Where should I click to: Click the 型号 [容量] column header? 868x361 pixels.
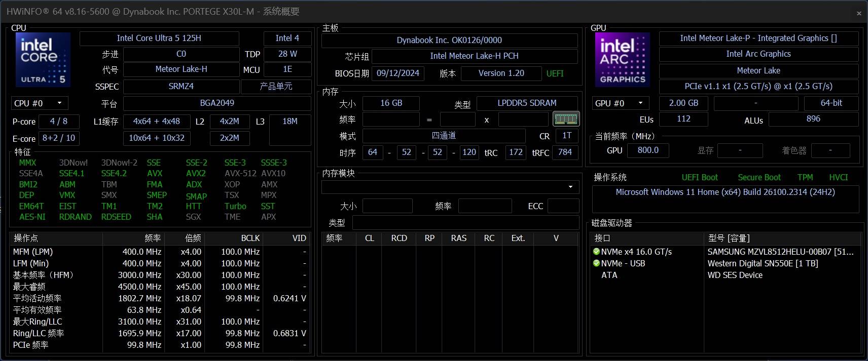781,238
